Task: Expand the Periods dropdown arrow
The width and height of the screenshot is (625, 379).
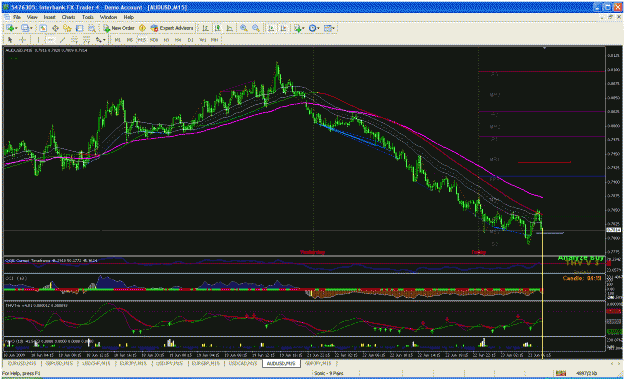Action: click(x=318, y=28)
